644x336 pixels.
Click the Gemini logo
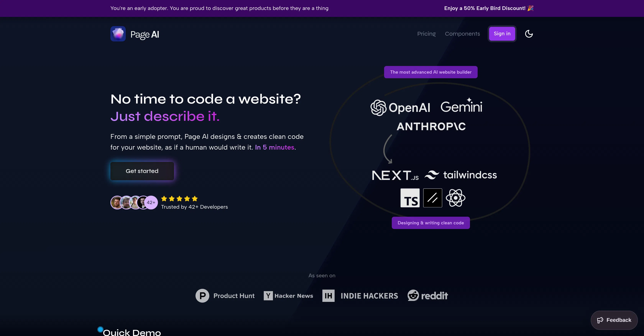[x=461, y=107]
